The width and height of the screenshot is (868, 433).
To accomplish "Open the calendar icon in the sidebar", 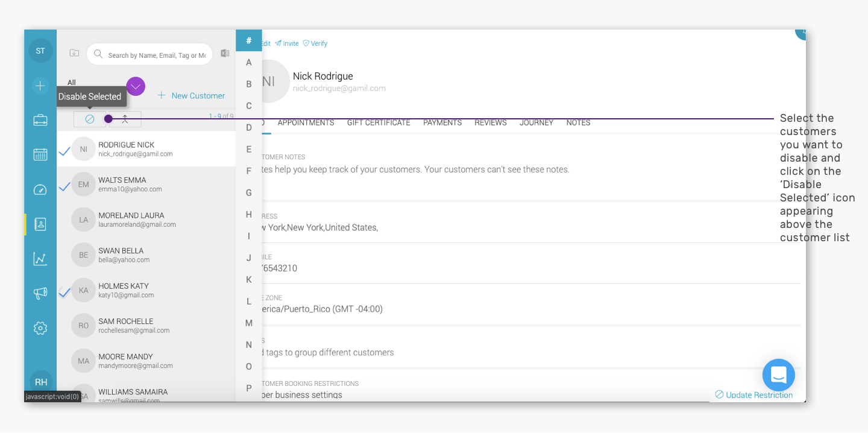I will (x=40, y=154).
